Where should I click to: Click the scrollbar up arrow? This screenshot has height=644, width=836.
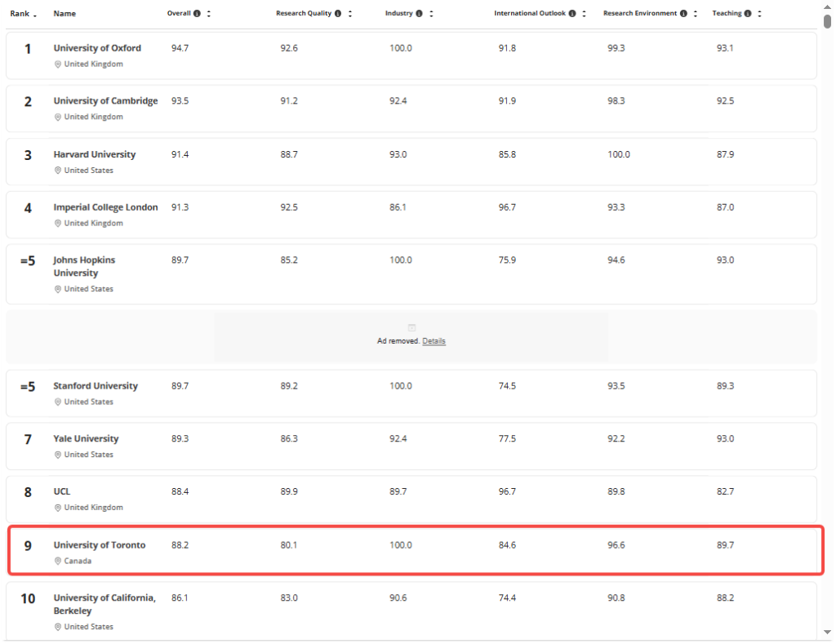[826, 7]
